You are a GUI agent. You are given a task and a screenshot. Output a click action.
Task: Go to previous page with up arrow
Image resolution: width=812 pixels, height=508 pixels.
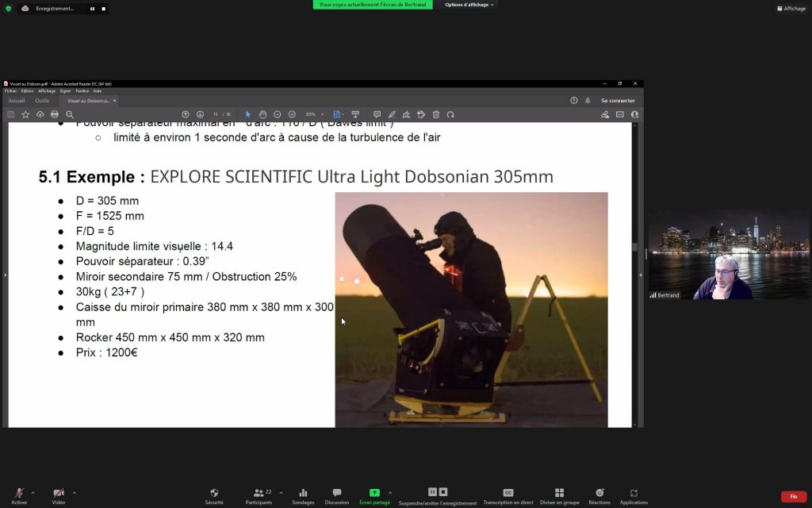click(186, 114)
